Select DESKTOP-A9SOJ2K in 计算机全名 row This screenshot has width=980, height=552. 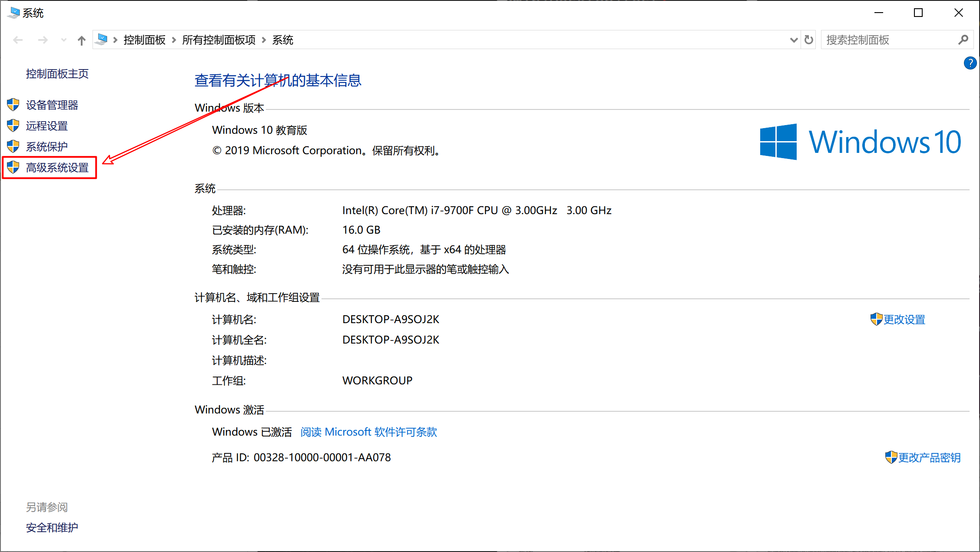coord(391,340)
